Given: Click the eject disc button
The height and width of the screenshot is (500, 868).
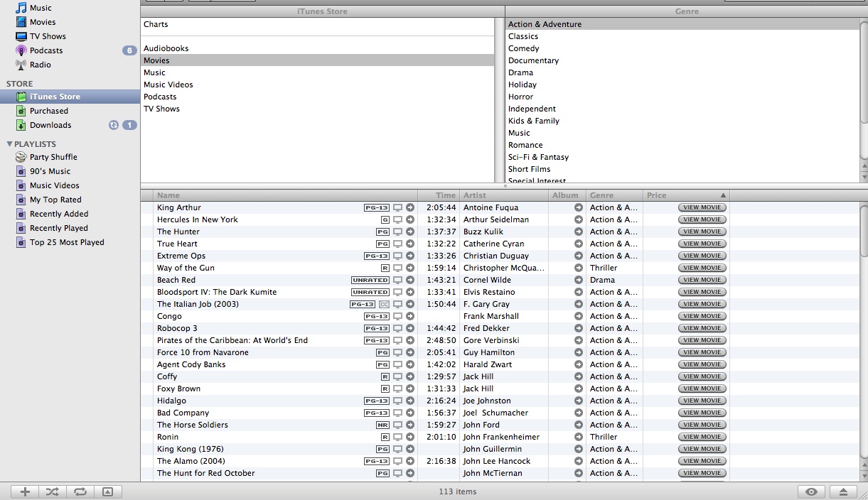Looking at the screenshot, I should 843,491.
